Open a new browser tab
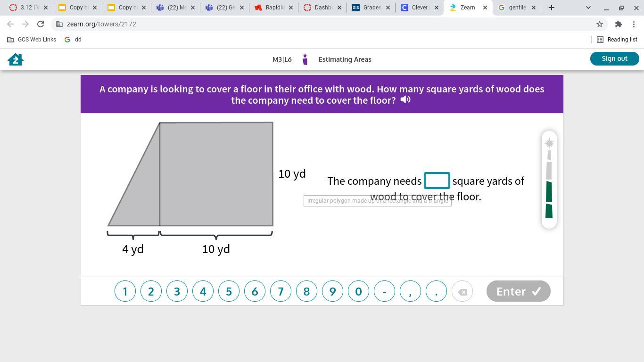The height and width of the screenshot is (362, 644). click(x=552, y=8)
